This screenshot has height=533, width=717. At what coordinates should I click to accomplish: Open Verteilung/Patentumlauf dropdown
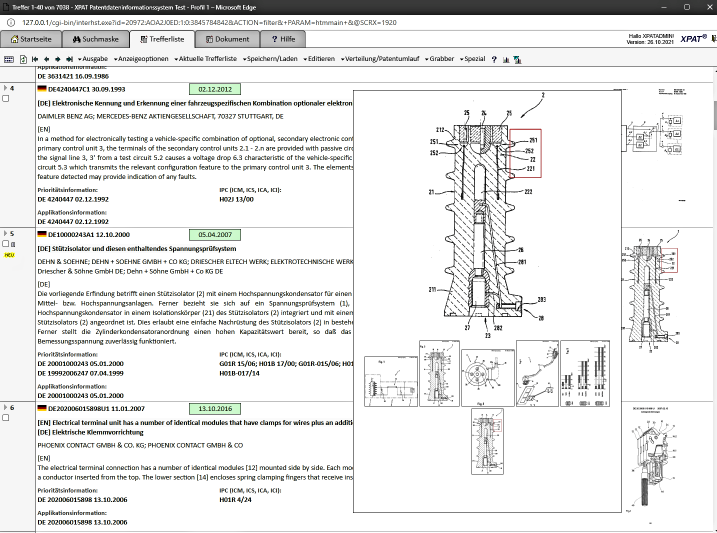click(x=380, y=59)
